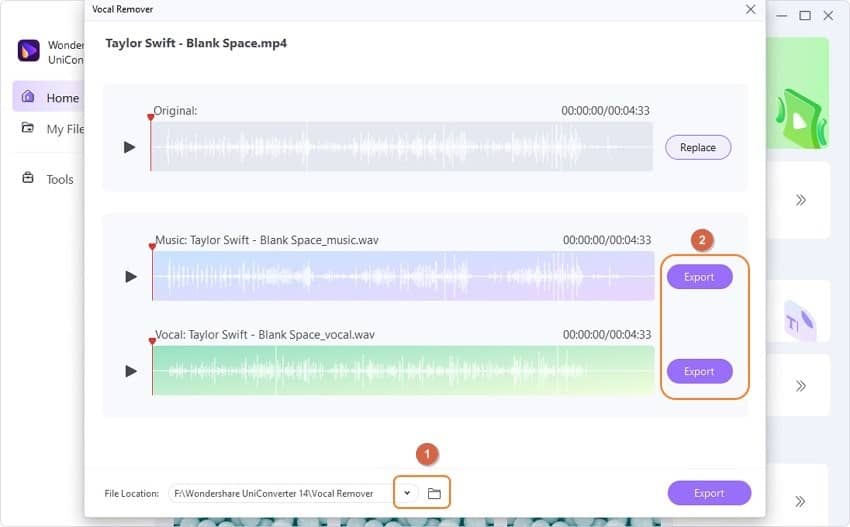
Task: Click the Taylor Swift - Blank Space.mp4 title
Action: [196, 43]
